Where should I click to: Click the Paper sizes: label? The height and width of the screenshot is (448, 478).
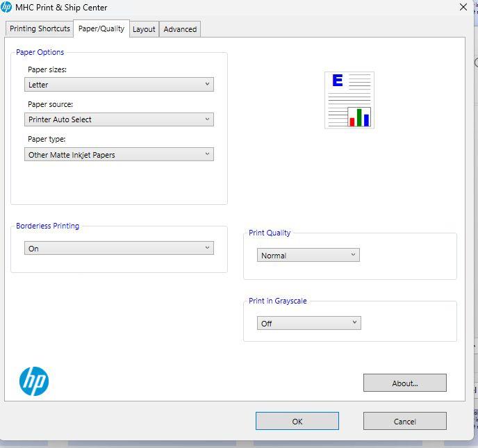(x=47, y=69)
